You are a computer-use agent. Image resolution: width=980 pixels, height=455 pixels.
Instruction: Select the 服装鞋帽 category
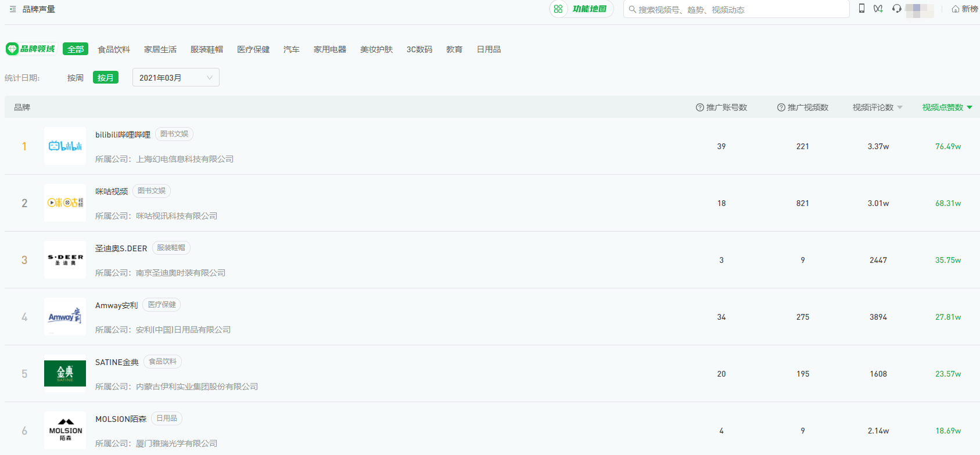(x=207, y=49)
